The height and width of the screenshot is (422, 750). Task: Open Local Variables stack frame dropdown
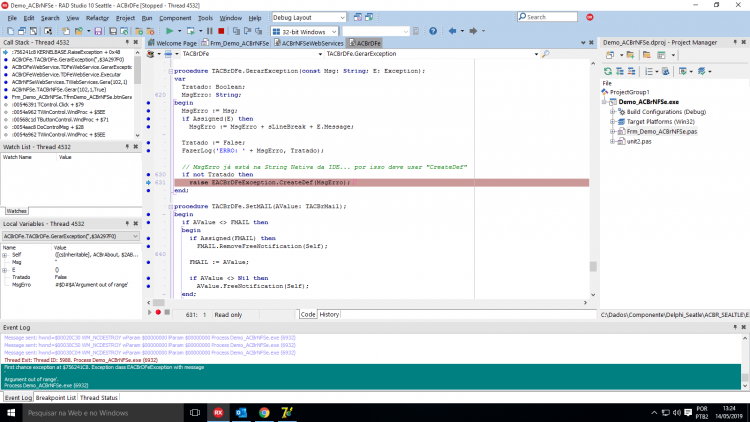coord(135,236)
